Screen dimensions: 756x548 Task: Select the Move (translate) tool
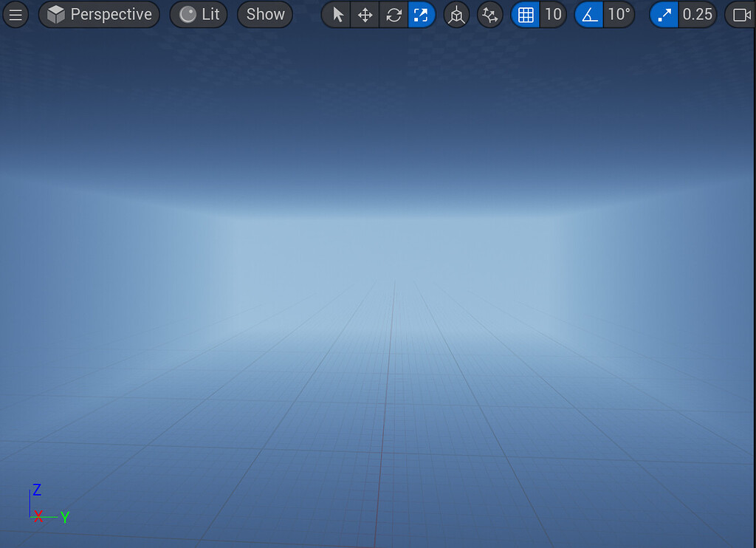365,14
